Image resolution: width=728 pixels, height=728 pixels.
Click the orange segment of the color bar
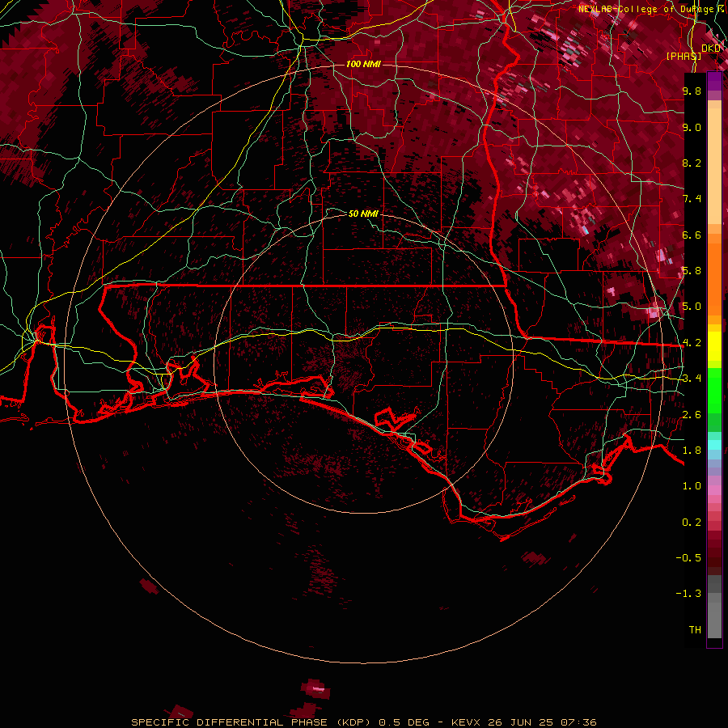[x=714, y=278]
